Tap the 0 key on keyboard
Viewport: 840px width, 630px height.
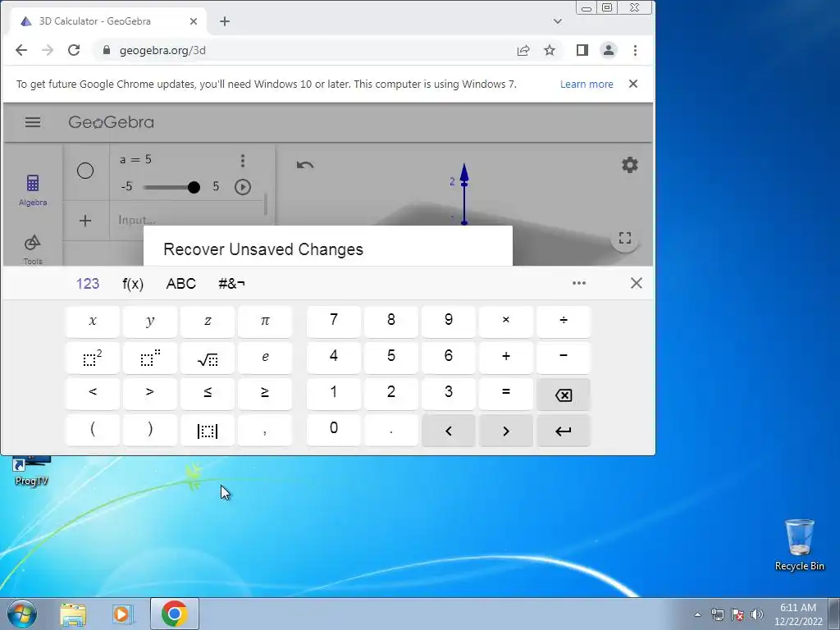pos(334,430)
